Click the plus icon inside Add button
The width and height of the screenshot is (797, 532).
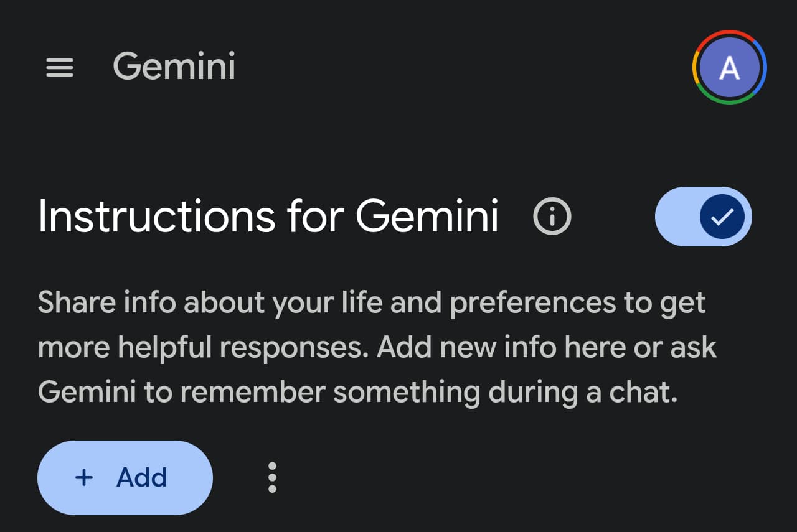click(83, 478)
